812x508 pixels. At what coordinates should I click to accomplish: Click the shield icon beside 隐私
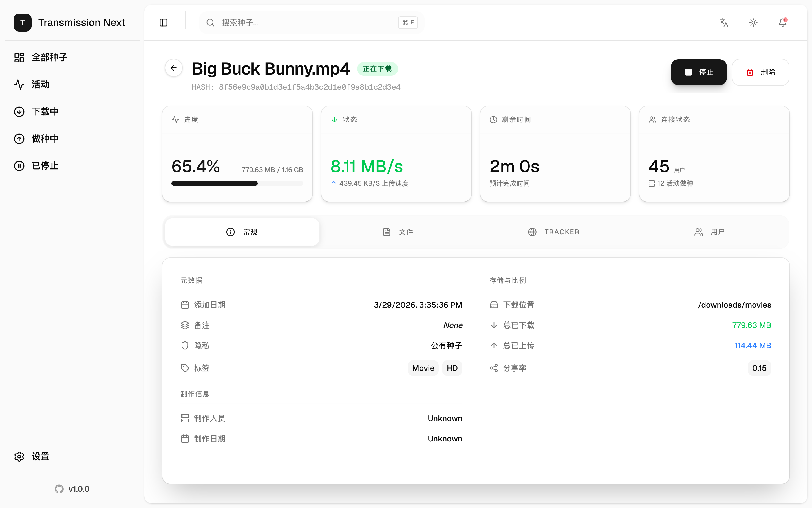185,345
